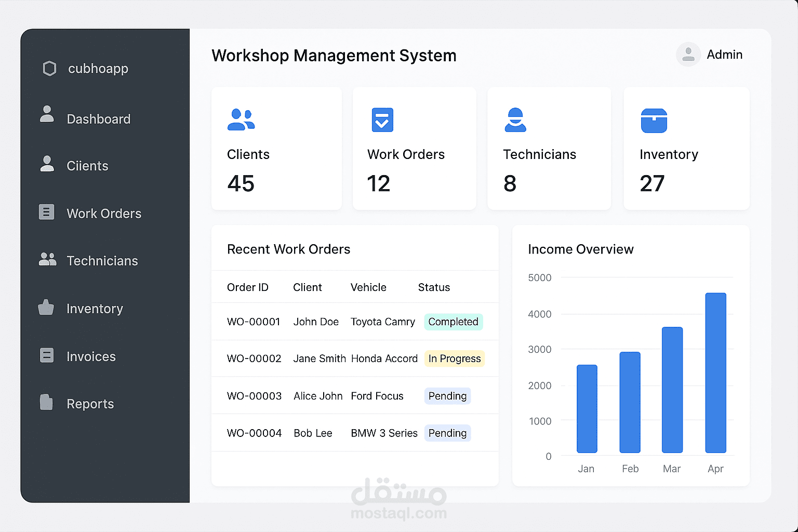Viewport: 798px width, 532px height.
Task: Click the In Progress badge for WO-00002
Action: point(454,358)
